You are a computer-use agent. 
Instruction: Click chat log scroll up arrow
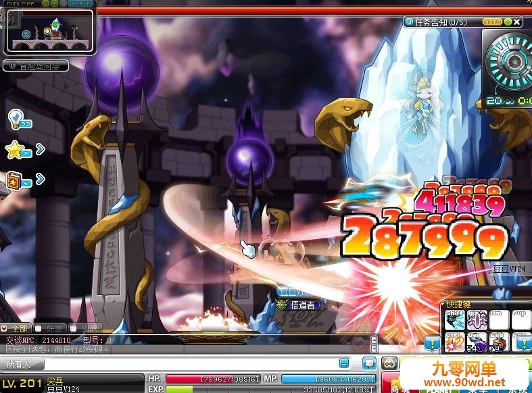[374, 340]
